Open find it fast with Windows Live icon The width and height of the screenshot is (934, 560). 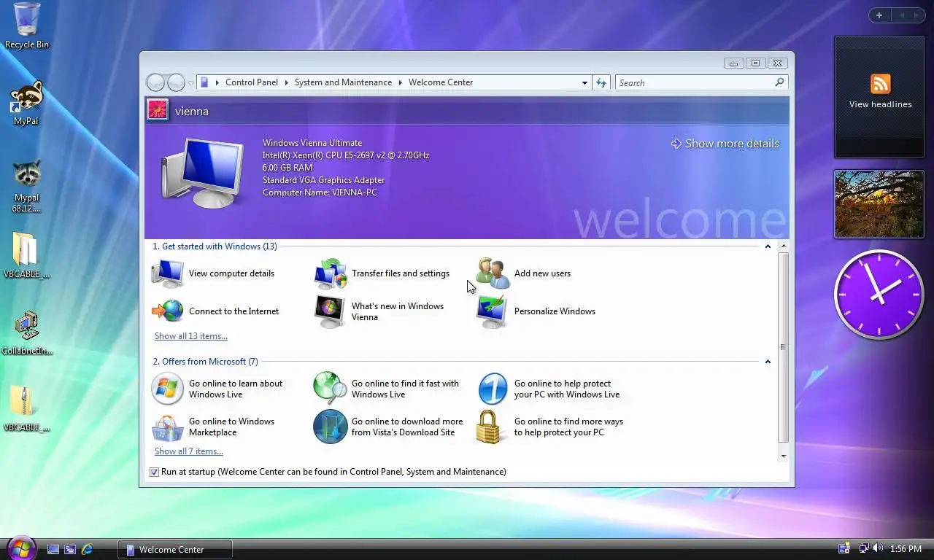(330, 389)
